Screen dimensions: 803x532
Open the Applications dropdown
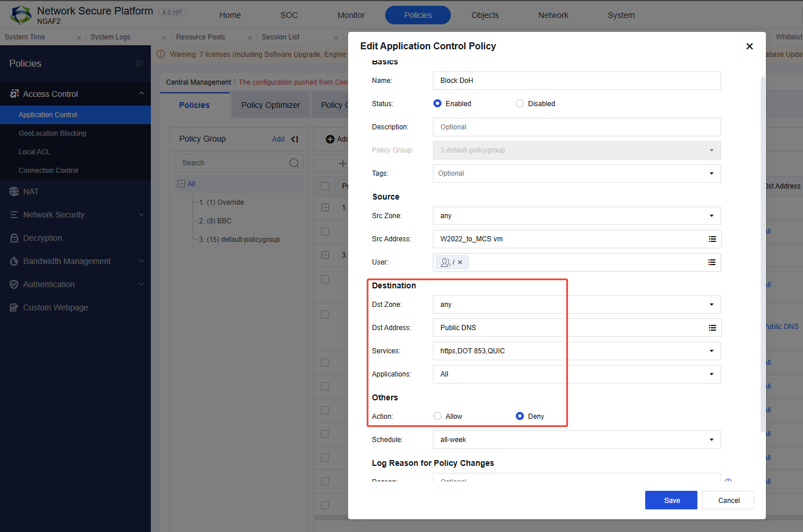point(577,374)
